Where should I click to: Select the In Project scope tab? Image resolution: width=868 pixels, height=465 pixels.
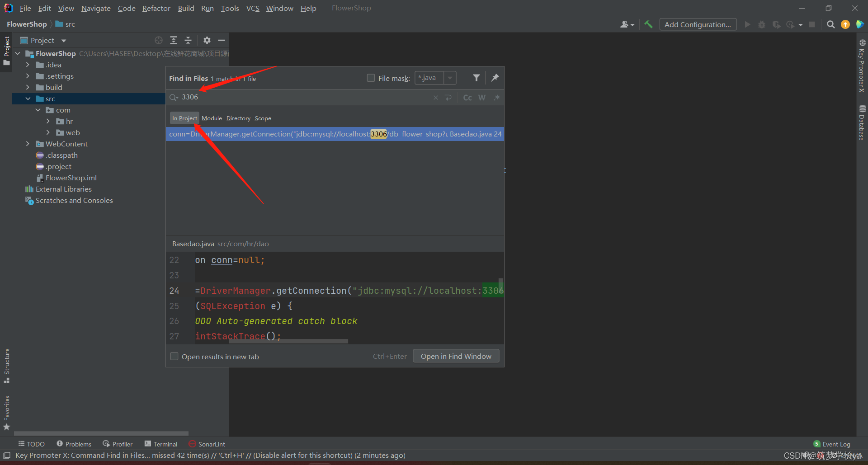pos(184,118)
